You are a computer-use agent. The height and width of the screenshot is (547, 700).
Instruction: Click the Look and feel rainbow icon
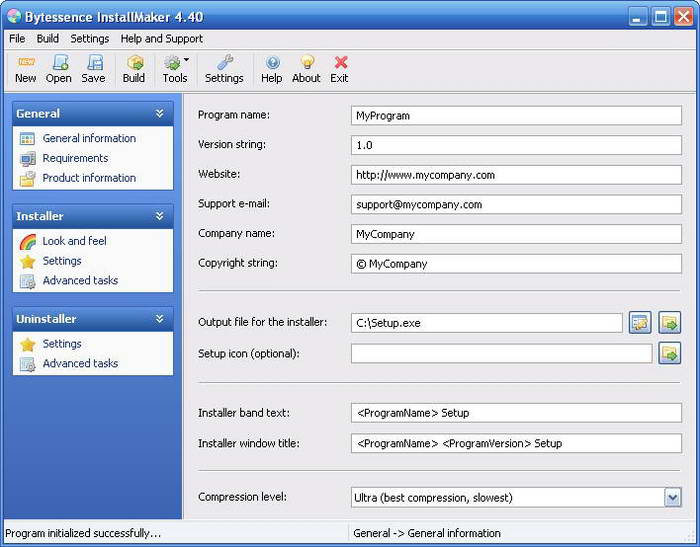click(27, 242)
